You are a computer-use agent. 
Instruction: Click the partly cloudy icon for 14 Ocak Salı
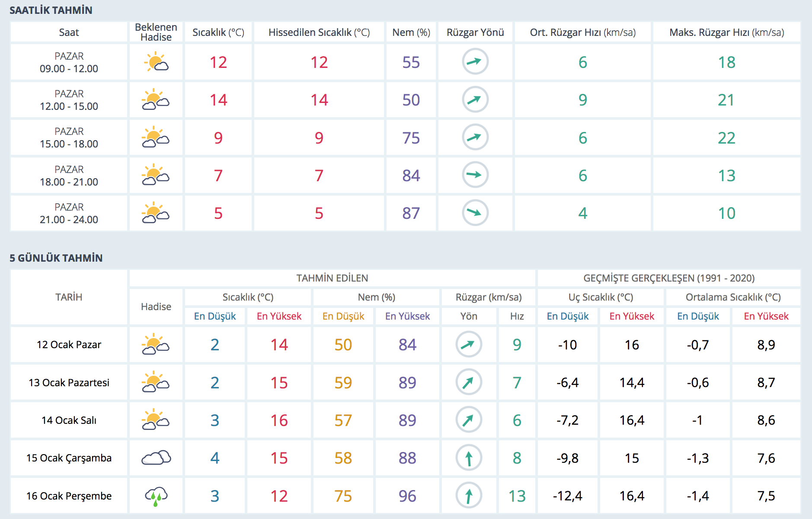pyautogui.click(x=156, y=420)
